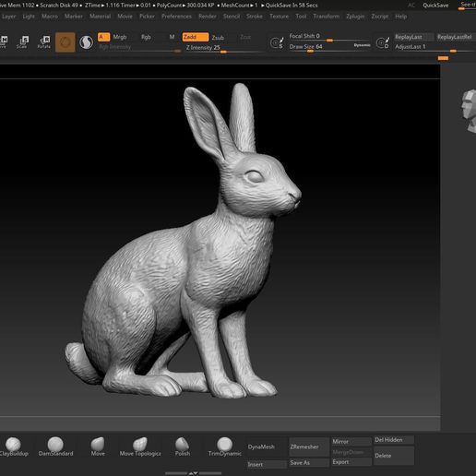The height and width of the screenshot is (476, 476).
Task: Toggle the A (auto) mode button
Action: (103, 37)
